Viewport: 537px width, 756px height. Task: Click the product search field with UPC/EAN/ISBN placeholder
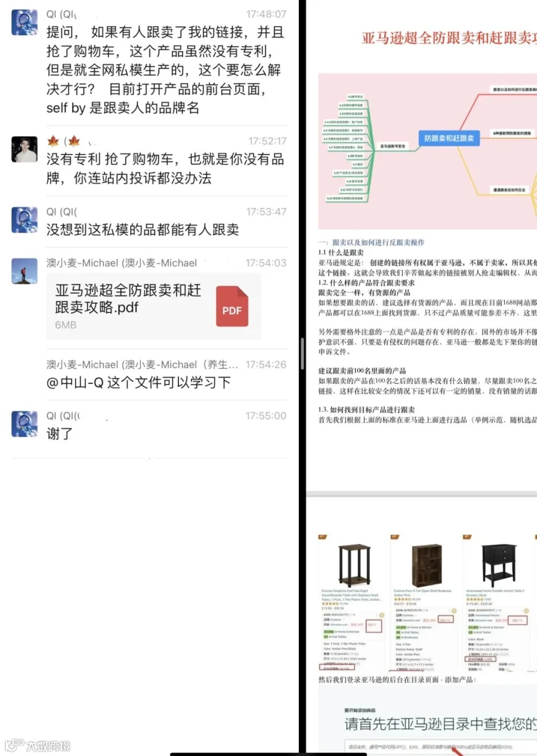coord(440,746)
